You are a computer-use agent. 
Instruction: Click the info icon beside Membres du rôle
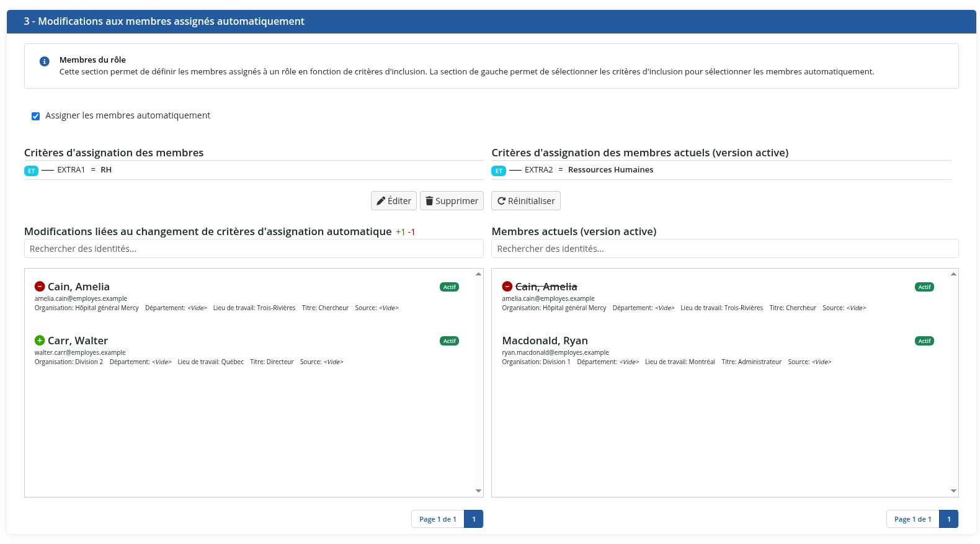pyautogui.click(x=45, y=61)
